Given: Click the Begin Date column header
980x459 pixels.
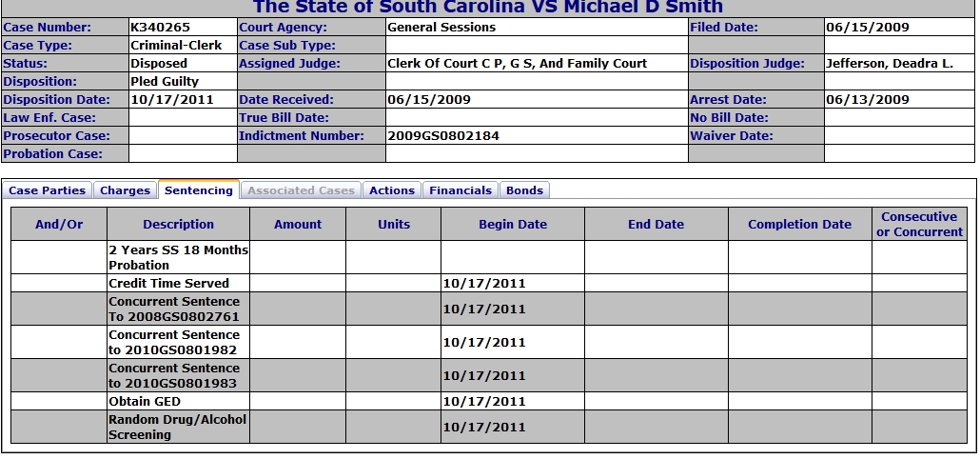Looking at the screenshot, I should pyautogui.click(x=513, y=225).
